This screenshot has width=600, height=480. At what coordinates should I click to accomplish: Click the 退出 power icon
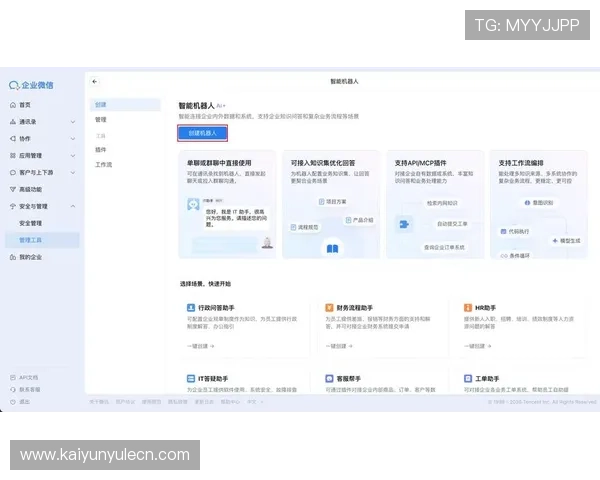[13, 402]
